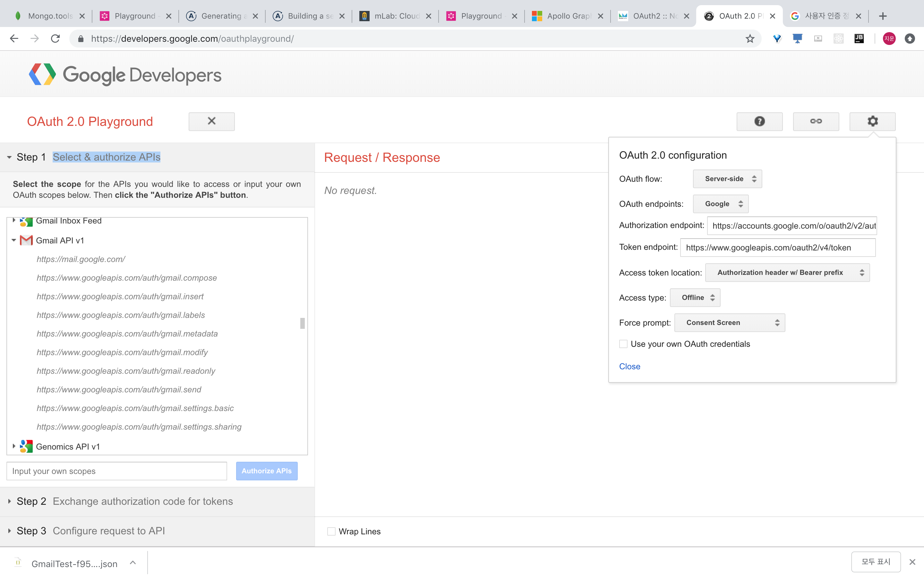
Task: Go back with the browser back arrow
Action: click(x=14, y=39)
